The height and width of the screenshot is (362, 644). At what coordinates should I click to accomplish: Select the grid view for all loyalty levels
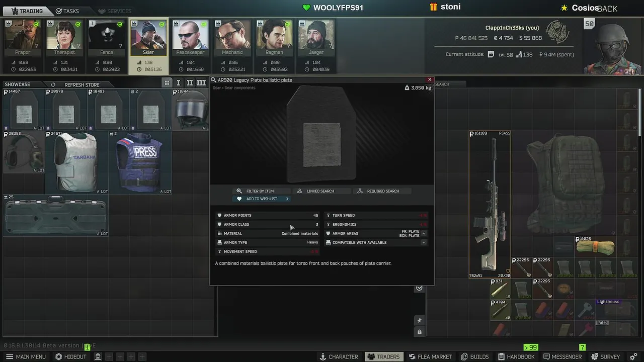click(x=167, y=83)
